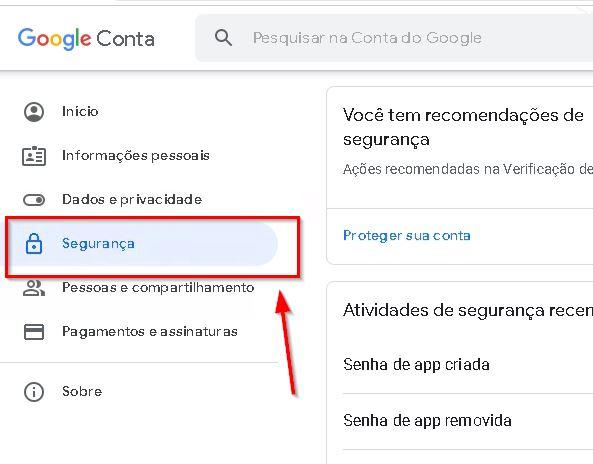
Task: Click the search magnifier icon
Action: pos(223,38)
